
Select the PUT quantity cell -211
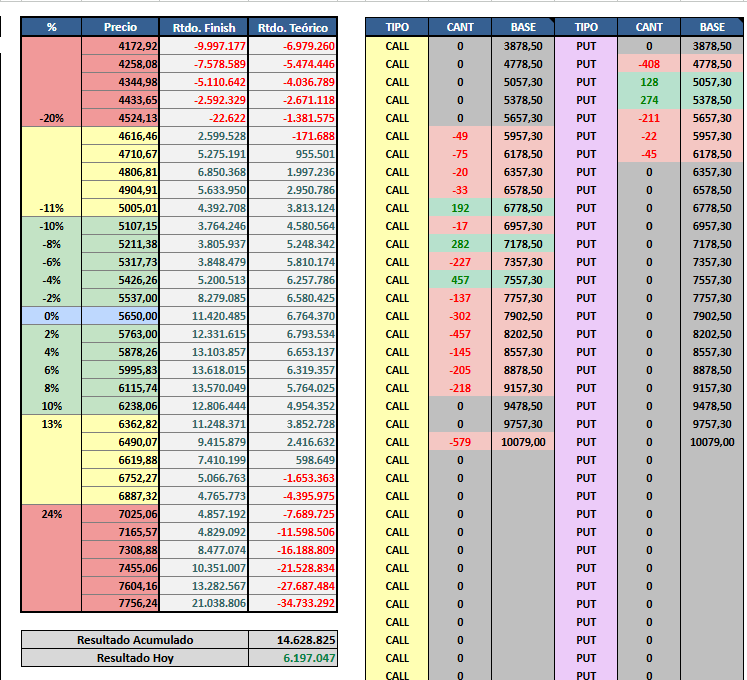point(649,118)
